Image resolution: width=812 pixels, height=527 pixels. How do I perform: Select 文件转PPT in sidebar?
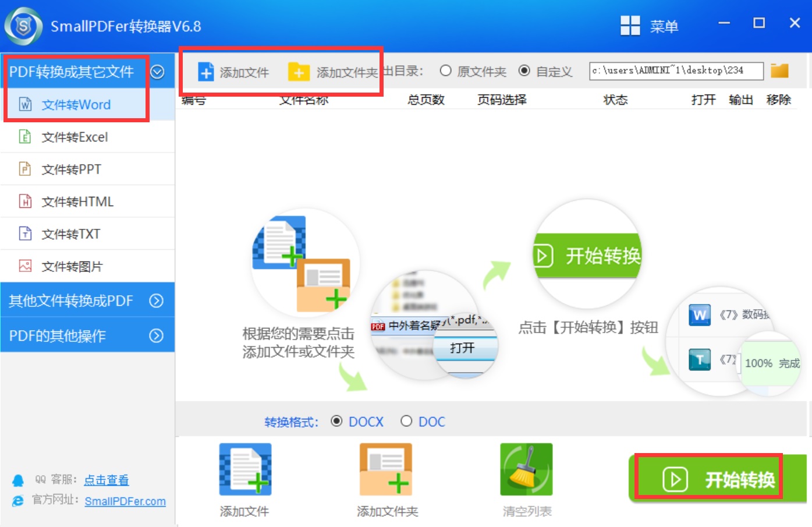pyautogui.click(x=87, y=169)
